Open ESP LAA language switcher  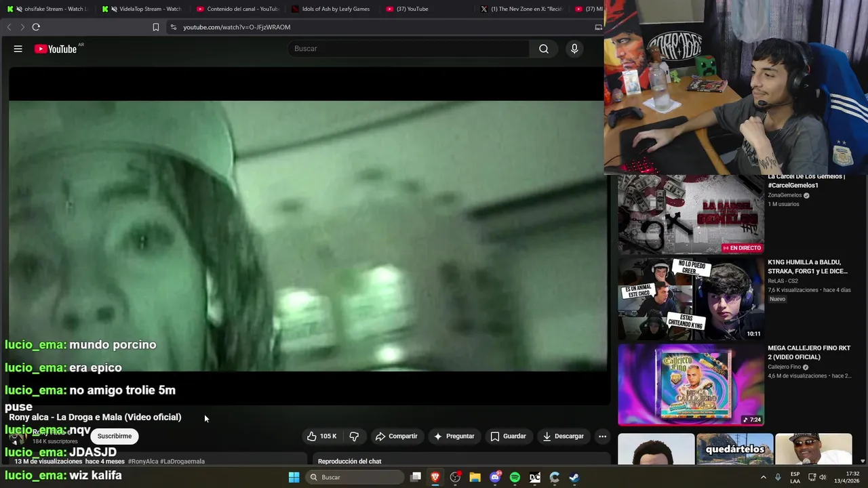click(795, 477)
